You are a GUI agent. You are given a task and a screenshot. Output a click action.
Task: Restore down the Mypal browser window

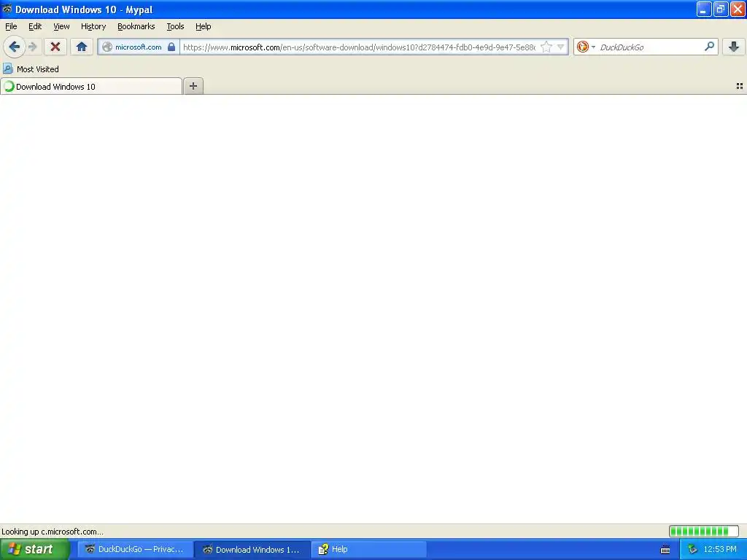[720, 9]
